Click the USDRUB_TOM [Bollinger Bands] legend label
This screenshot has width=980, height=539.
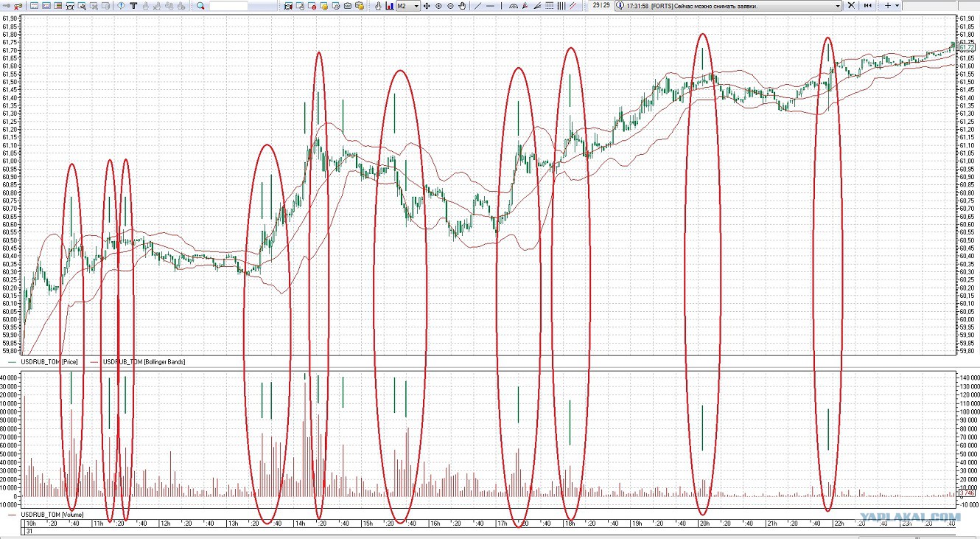point(144,362)
